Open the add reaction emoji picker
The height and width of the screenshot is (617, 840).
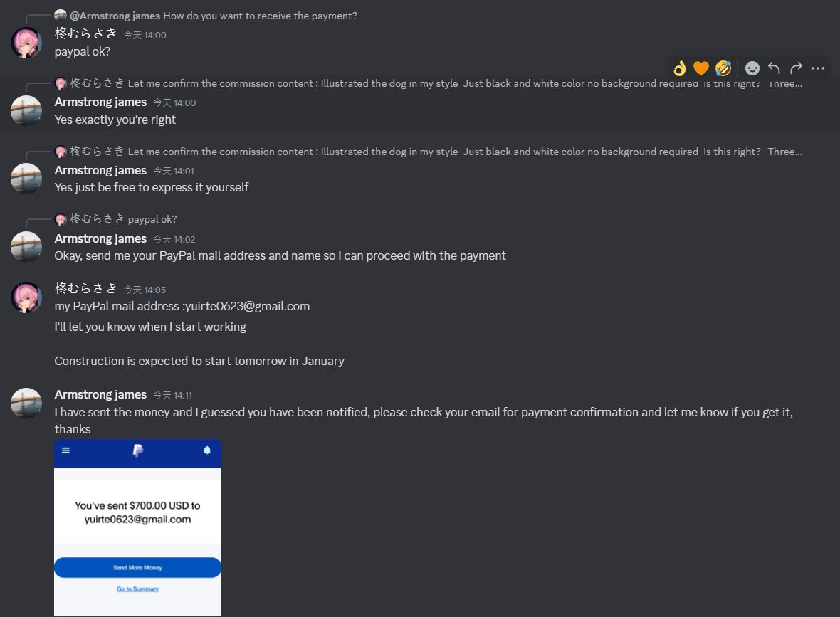point(752,68)
